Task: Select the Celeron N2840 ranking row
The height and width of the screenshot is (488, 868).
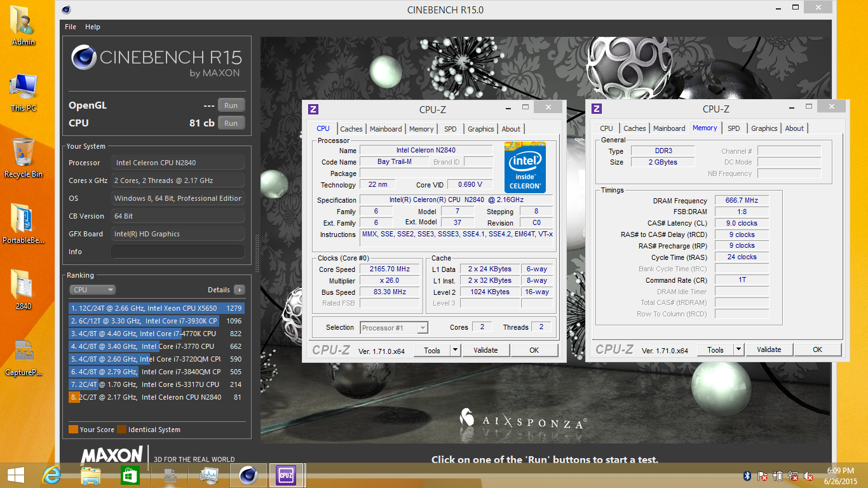Action: [x=156, y=397]
